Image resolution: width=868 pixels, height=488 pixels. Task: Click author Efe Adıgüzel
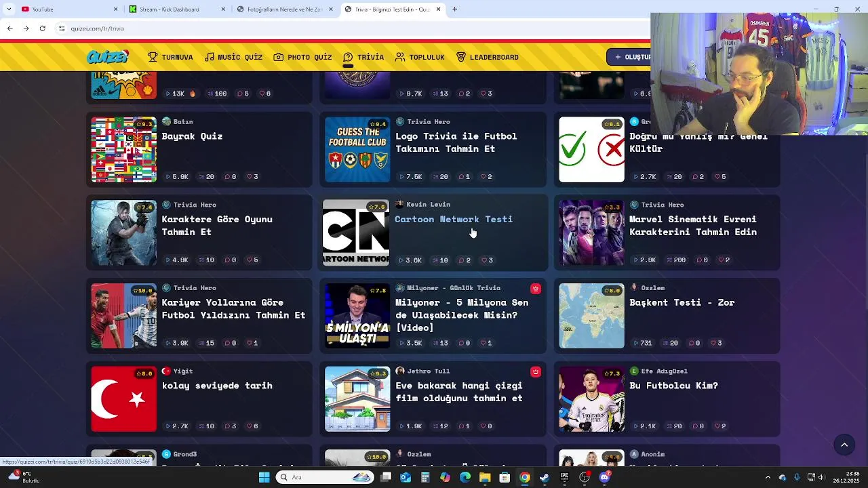click(x=664, y=371)
